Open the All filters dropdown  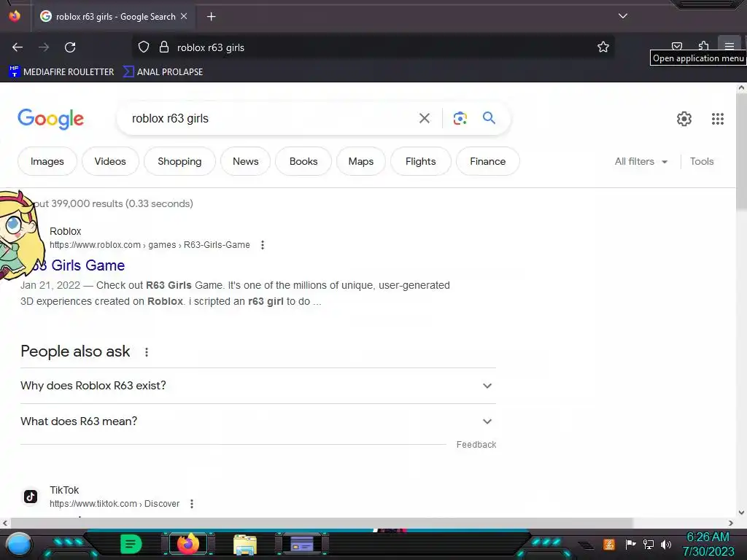tap(640, 161)
